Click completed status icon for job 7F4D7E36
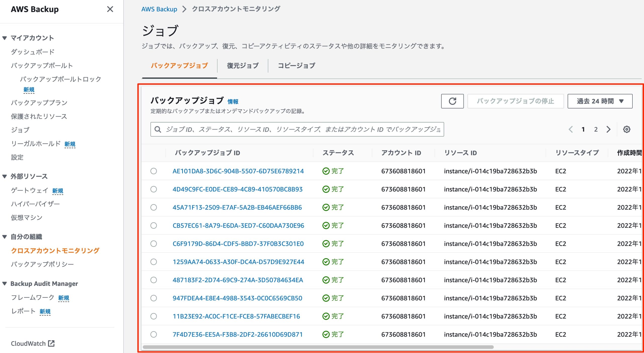 point(326,334)
